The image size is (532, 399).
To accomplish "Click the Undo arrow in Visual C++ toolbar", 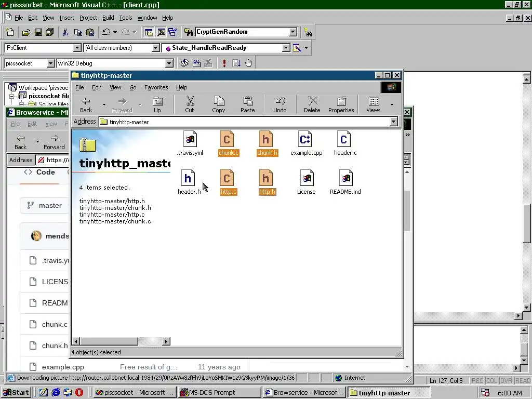I will [106, 32].
